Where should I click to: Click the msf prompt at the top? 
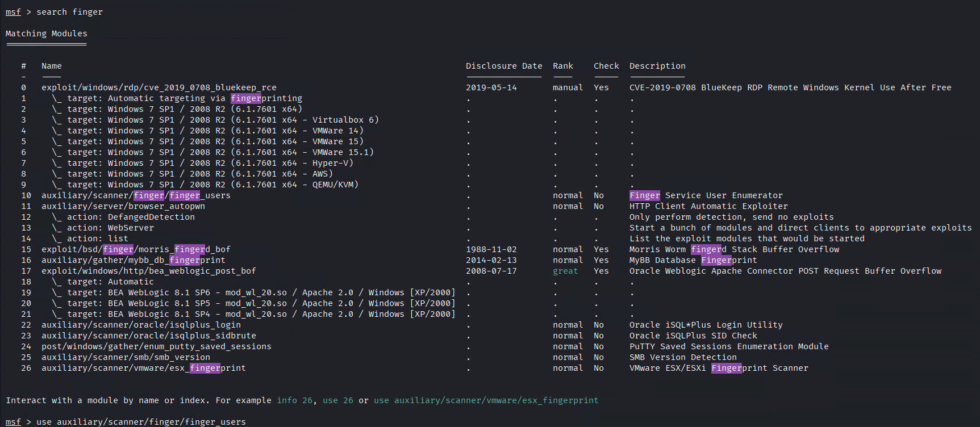point(13,12)
